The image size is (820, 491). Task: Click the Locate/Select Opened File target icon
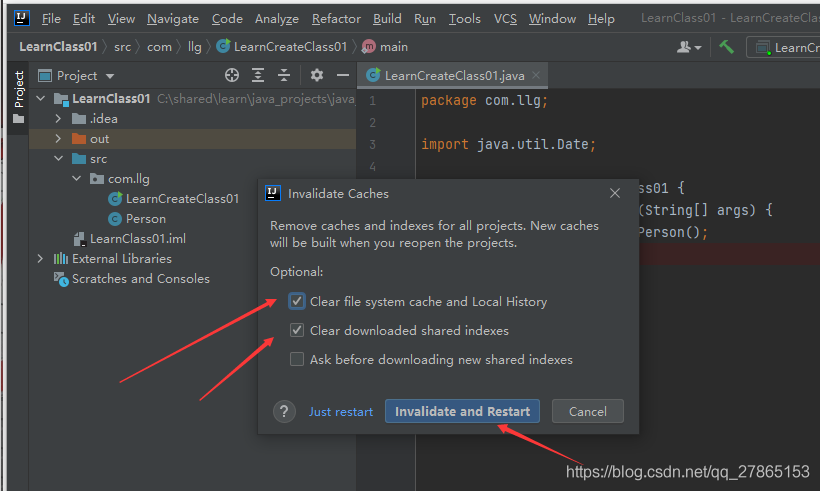coord(232,75)
